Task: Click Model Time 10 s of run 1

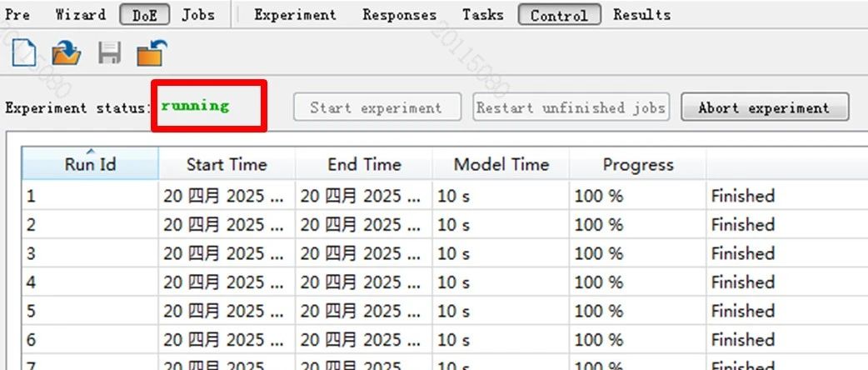Action: 501,196
